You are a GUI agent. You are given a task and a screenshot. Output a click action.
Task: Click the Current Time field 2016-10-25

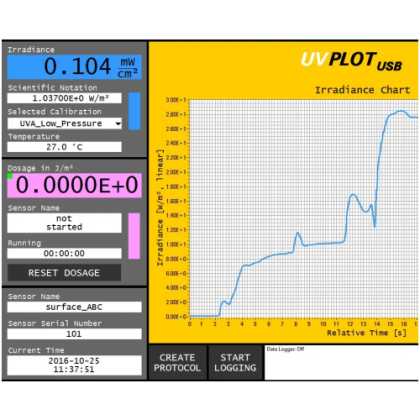(x=75, y=365)
